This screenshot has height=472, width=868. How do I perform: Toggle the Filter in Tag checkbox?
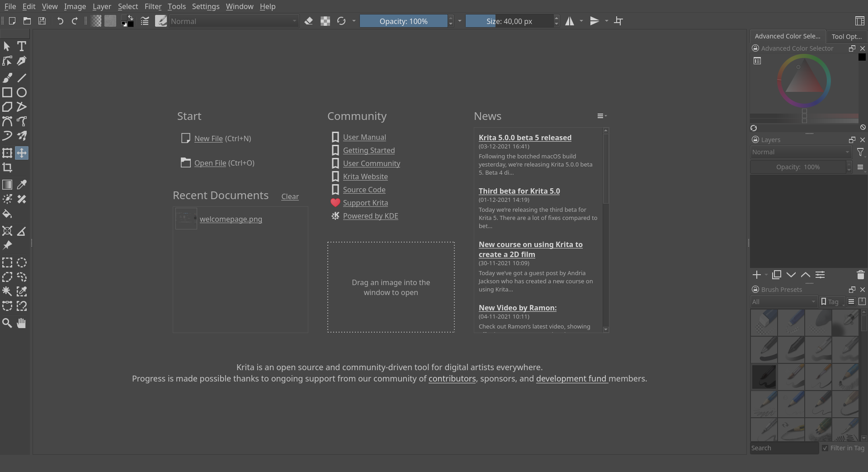825,448
